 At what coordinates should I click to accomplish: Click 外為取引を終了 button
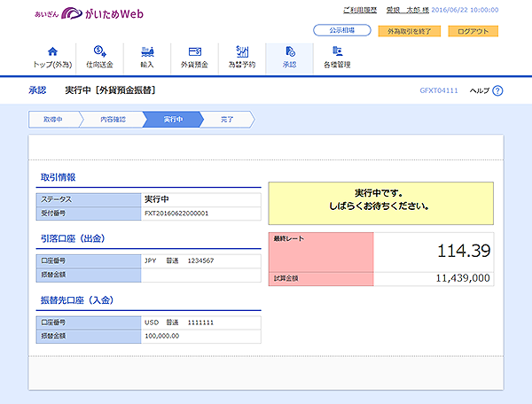coord(410,31)
